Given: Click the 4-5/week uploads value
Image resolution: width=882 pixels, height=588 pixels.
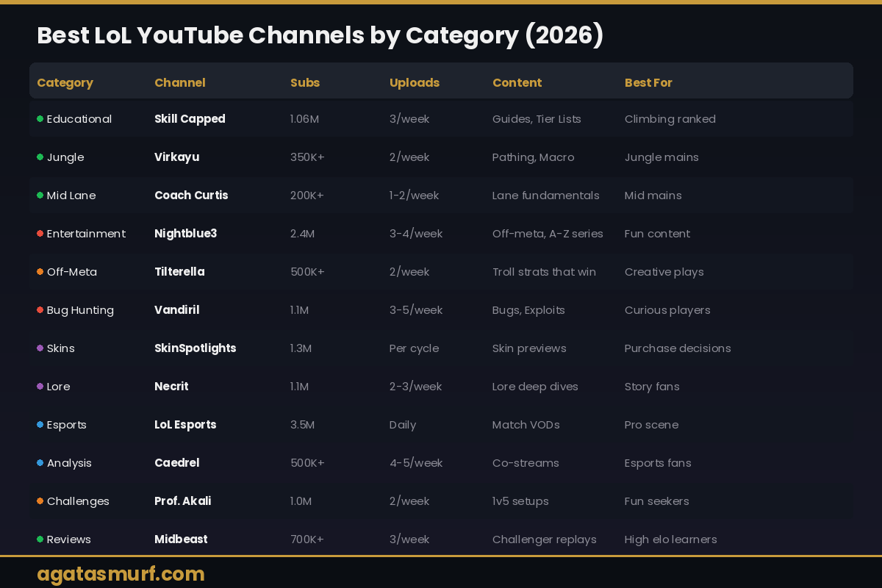Looking at the screenshot, I should pos(416,463).
